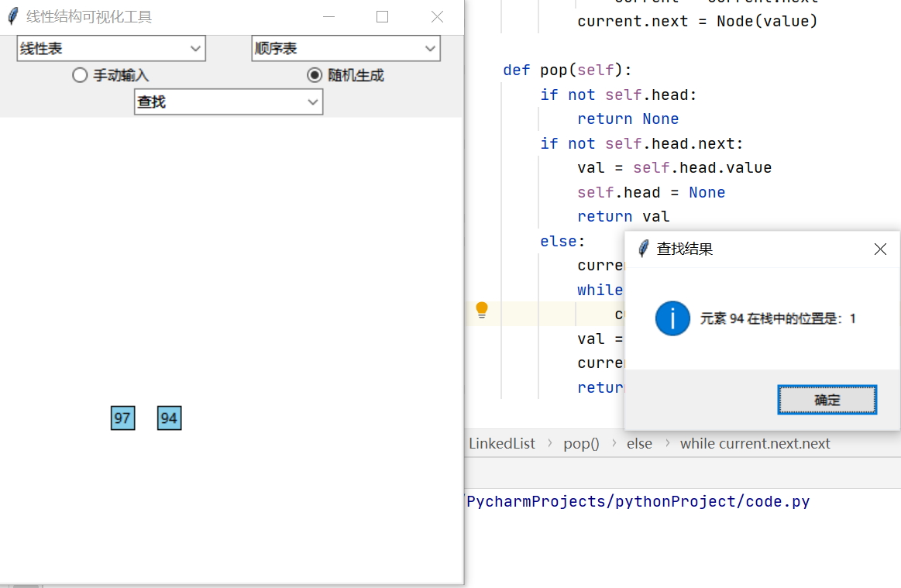Click the while current.next.next breadcrumb

(755, 444)
